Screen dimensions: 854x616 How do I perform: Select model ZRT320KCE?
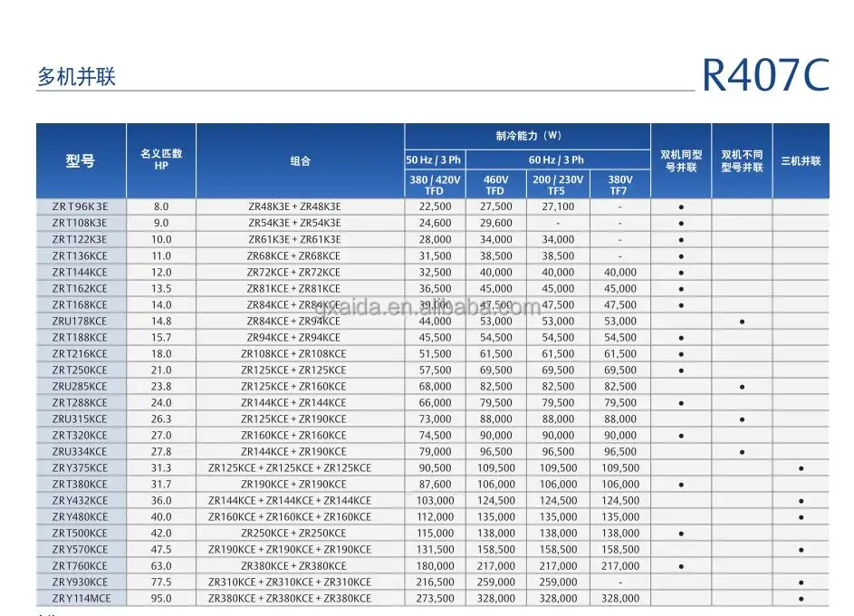(80, 435)
